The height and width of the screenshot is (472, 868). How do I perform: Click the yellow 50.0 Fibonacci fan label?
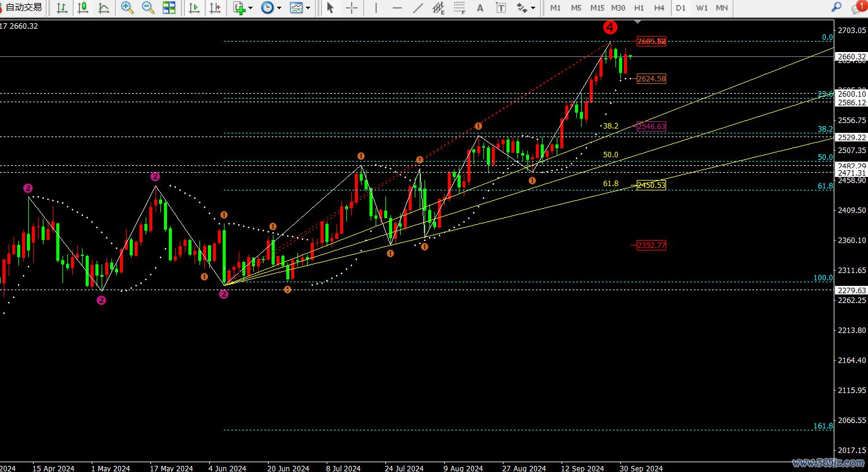(x=610, y=155)
